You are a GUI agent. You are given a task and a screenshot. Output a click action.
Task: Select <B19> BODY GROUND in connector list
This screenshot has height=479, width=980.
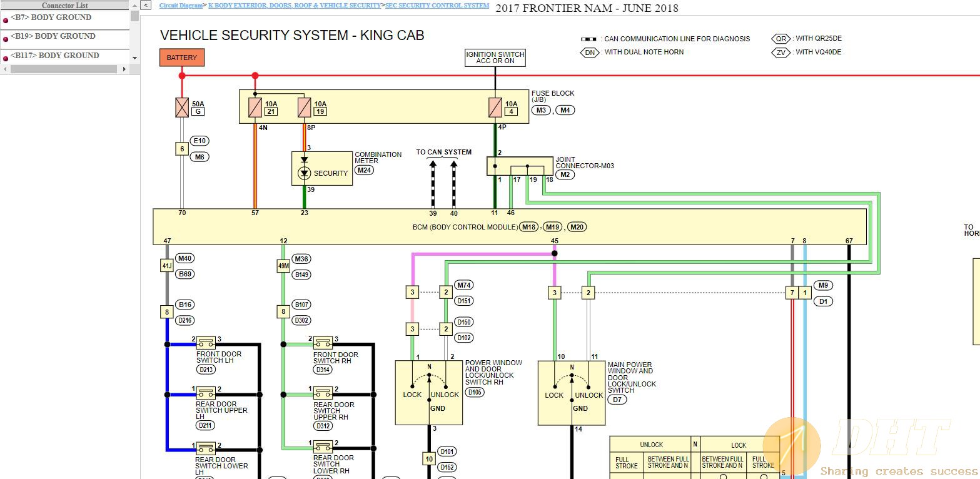pos(53,36)
